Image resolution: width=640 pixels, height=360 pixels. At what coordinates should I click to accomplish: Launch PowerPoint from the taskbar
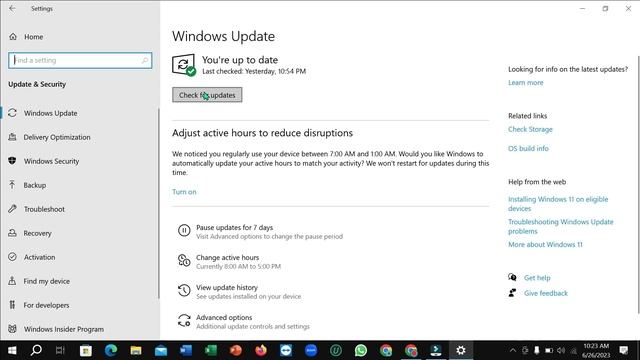(236, 350)
